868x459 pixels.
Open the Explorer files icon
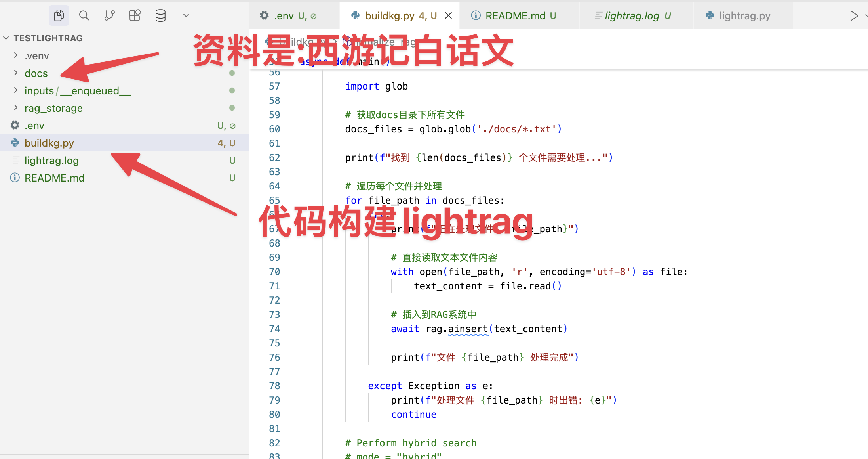click(59, 15)
